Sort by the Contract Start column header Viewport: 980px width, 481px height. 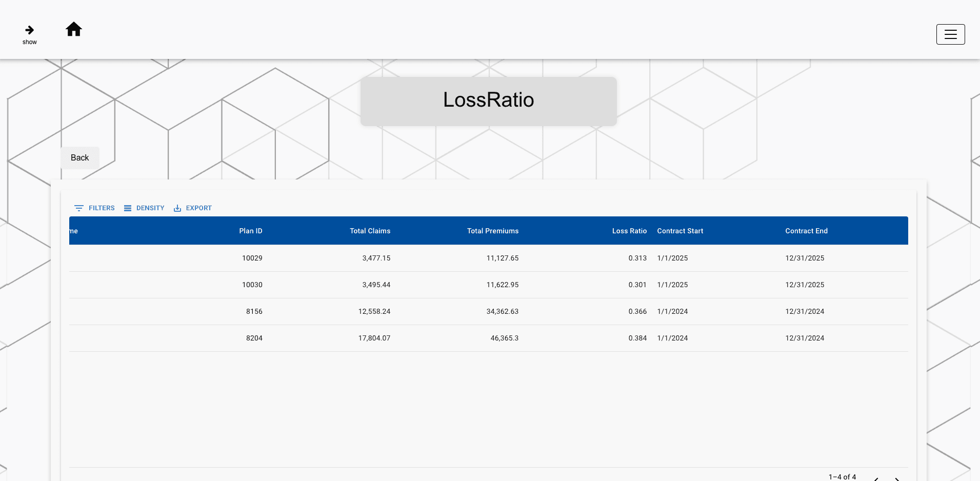(x=680, y=231)
